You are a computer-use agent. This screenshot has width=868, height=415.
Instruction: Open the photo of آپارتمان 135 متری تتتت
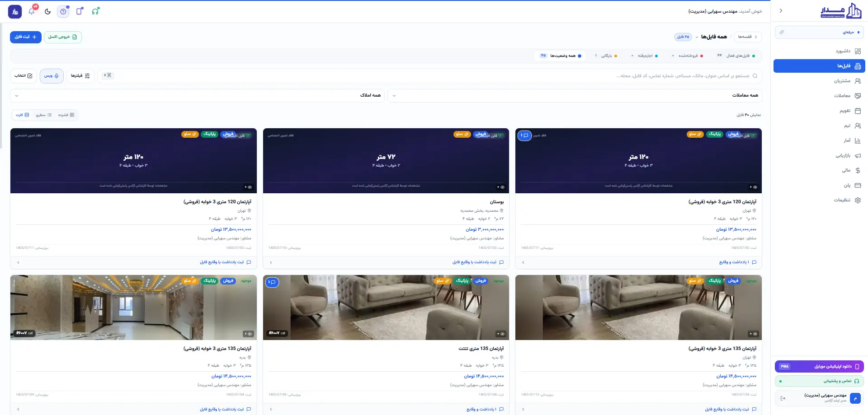pos(386,308)
